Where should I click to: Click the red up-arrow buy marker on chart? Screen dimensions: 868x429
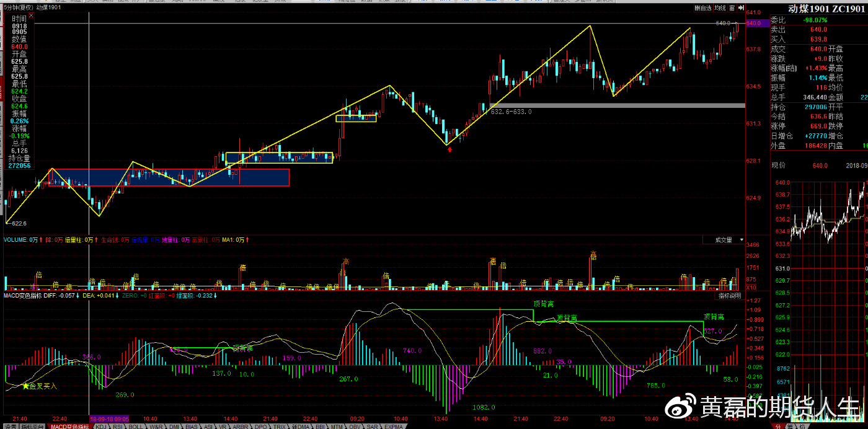pos(449,150)
